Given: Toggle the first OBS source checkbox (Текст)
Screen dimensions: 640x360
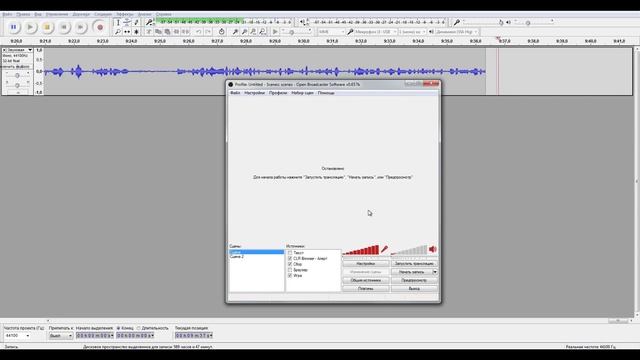Looking at the screenshot, I should [290, 253].
